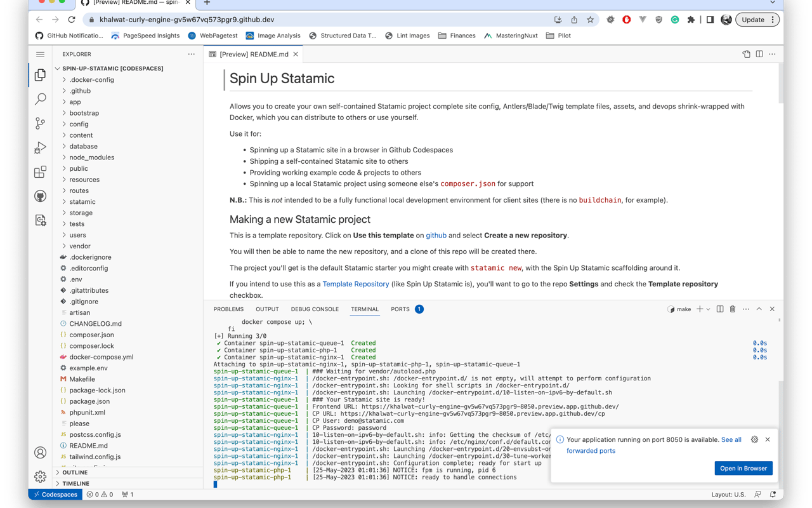
Task: Open the Source Control view
Action: click(40, 123)
